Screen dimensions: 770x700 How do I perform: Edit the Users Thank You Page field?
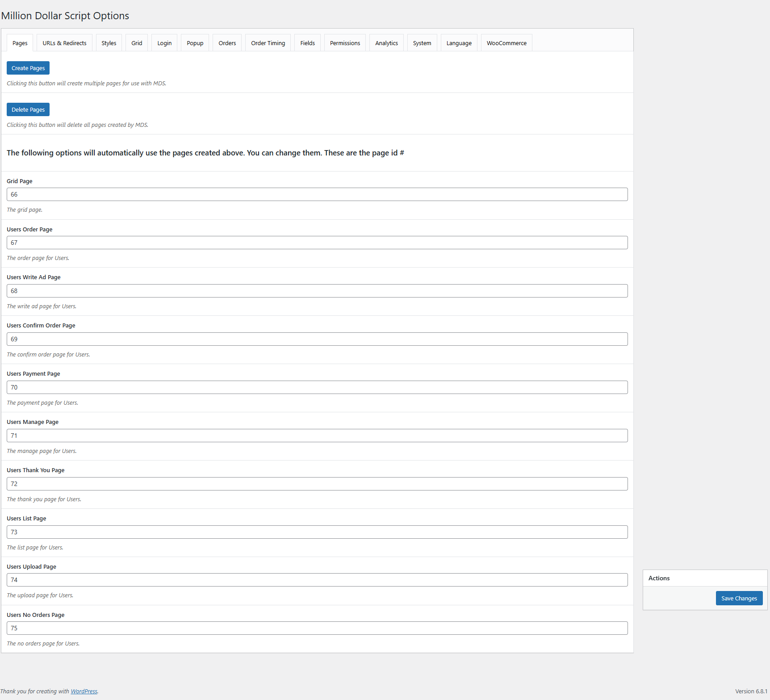(x=317, y=484)
